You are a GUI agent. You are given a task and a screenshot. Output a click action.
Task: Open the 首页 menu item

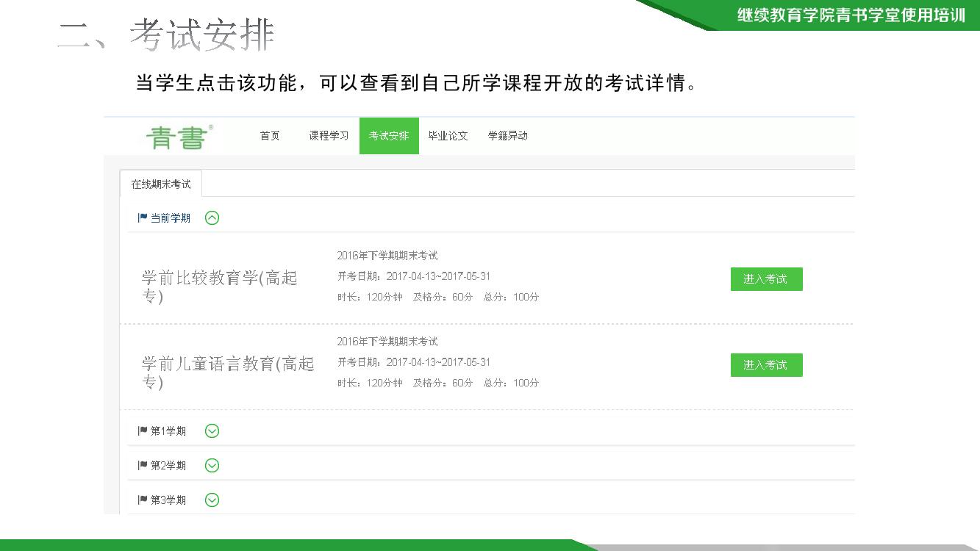point(270,136)
